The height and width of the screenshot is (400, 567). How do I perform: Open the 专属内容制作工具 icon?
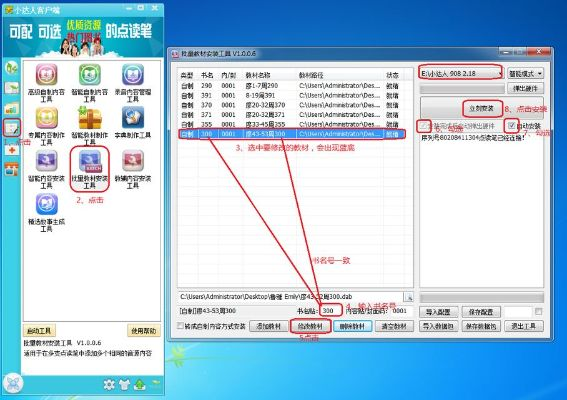(46, 118)
